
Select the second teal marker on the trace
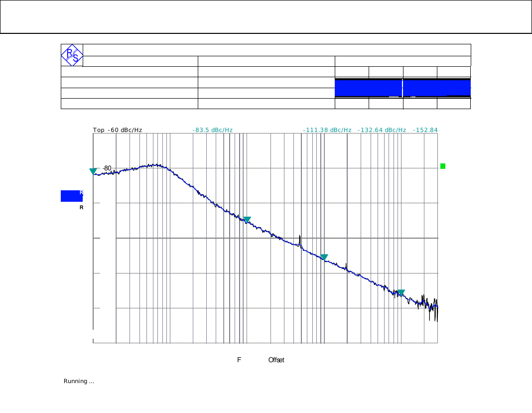coord(247,220)
